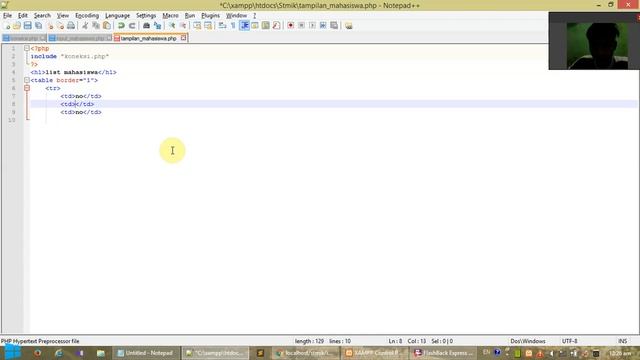This screenshot has height=360, width=640.
Task: Open the Encoding menu
Action: (87, 16)
